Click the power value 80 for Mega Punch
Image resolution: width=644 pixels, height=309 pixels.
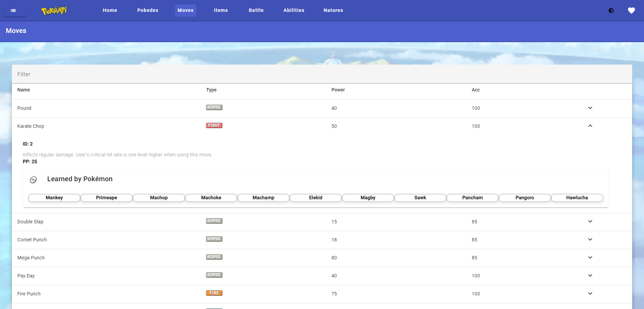pos(334,258)
